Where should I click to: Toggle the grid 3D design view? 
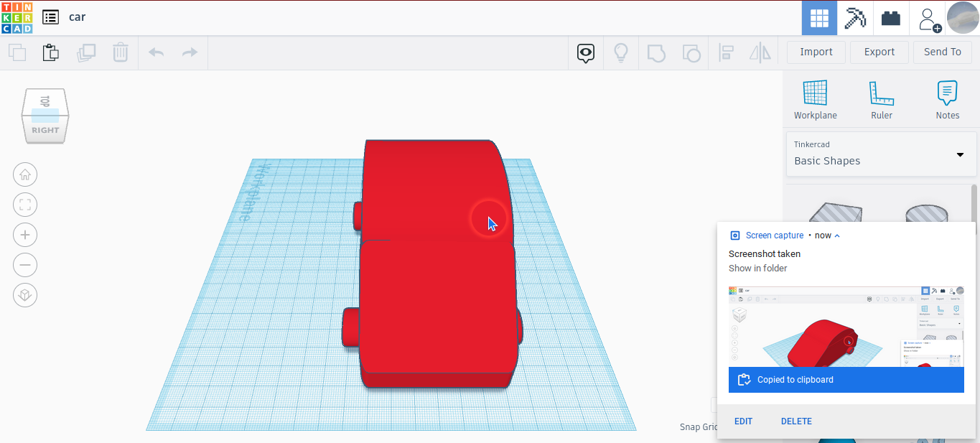[818, 17]
